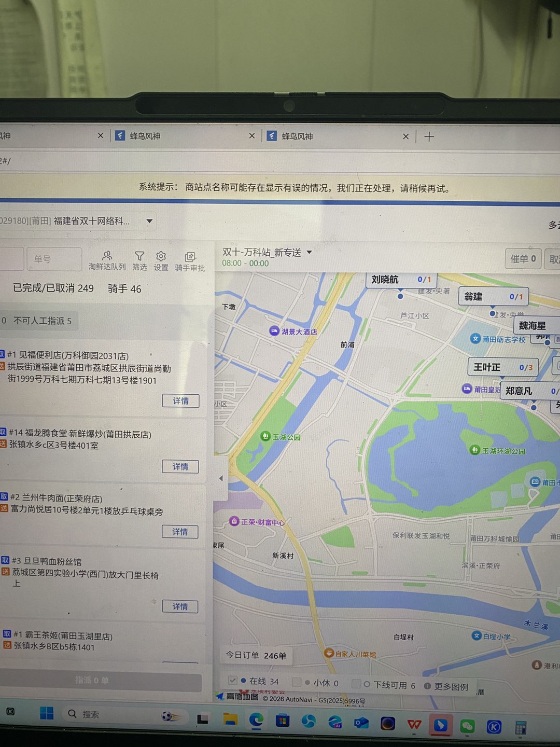Expand the 福建省双十网络科 company dropdown

pos(149,221)
